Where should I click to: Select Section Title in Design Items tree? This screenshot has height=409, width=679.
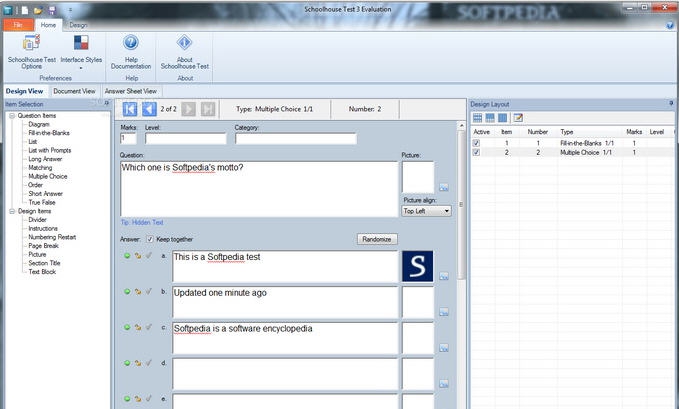[44, 263]
